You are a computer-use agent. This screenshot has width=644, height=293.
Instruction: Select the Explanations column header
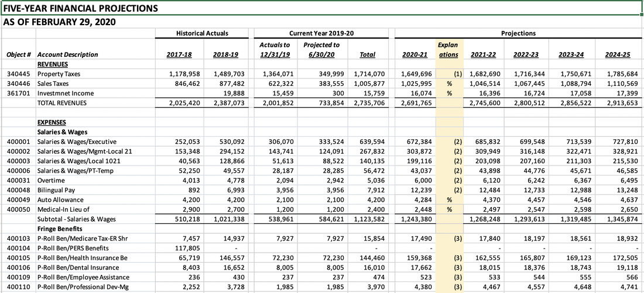click(x=449, y=50)
